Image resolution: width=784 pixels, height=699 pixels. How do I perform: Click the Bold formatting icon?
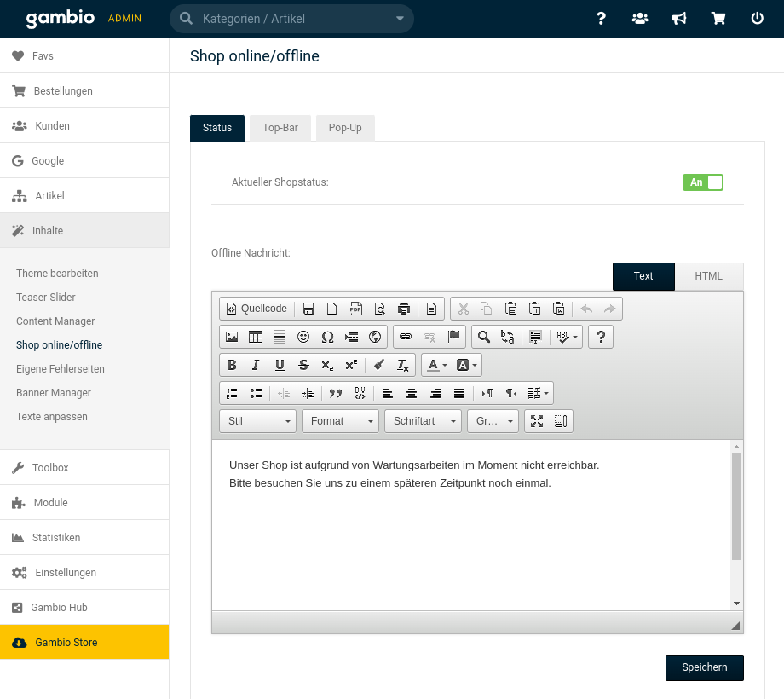tap(232, 365)
